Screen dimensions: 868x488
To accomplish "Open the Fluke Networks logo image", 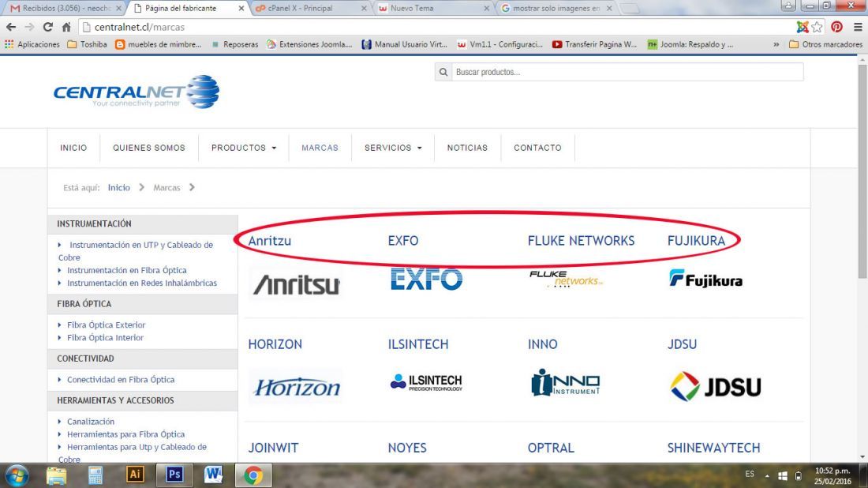I will [x=566, y=280].
